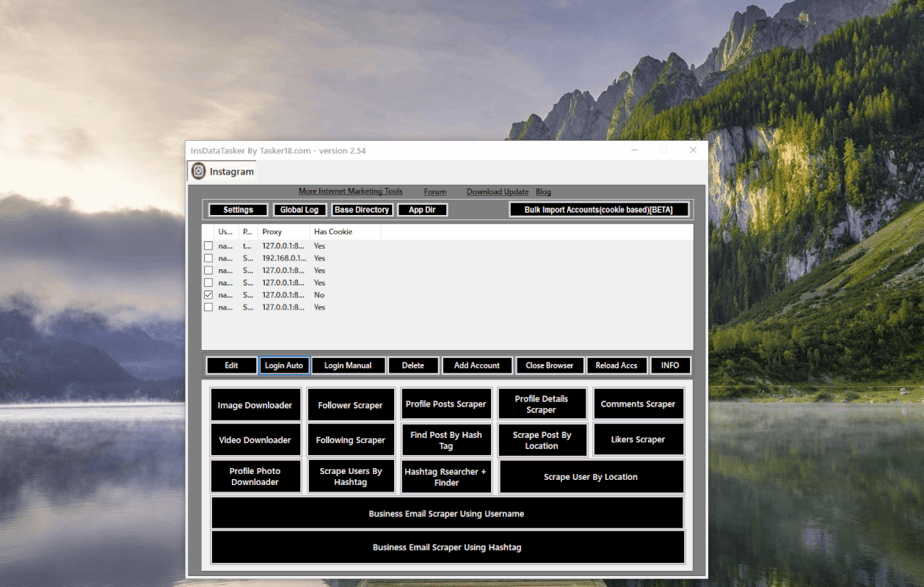Screen dimensions: 924x587
Task: Check the account whose password starts with t
Action: [208, 246]
